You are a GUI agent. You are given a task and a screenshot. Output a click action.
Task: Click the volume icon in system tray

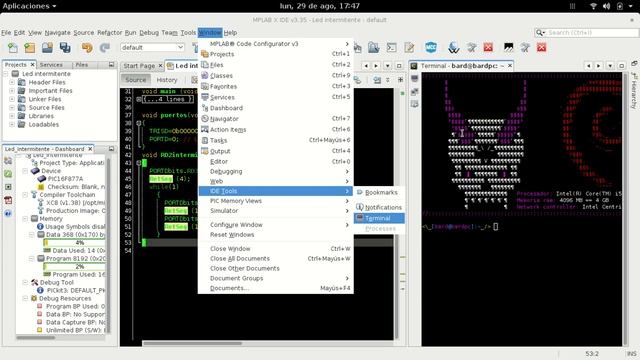[x=607, y=6]
